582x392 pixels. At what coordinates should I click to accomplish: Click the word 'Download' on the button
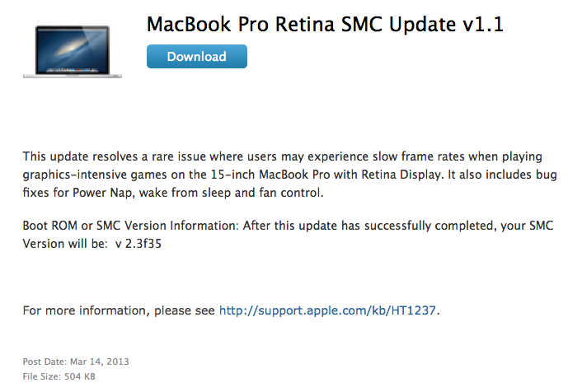pos(196,57)
